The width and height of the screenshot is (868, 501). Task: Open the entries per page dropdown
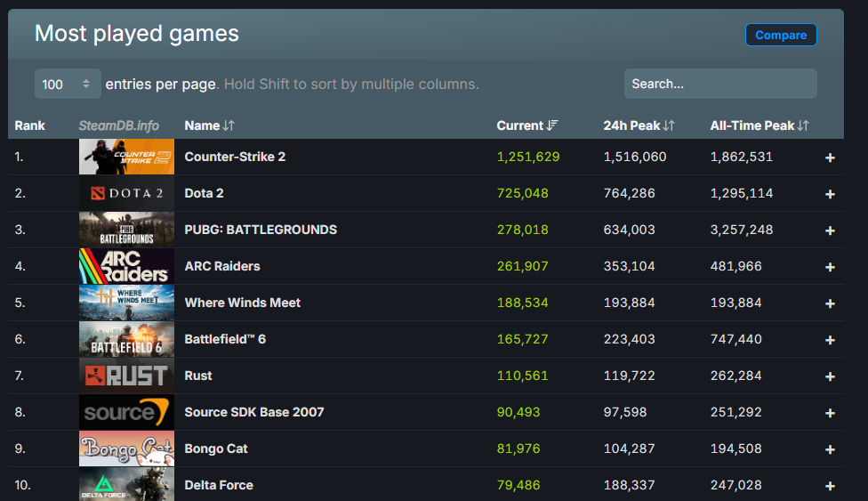click(68, 85)
